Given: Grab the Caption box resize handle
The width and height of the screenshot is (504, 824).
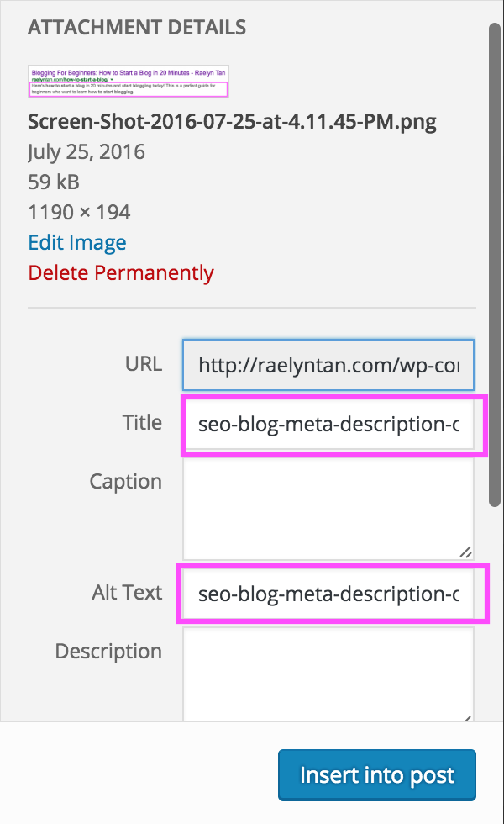Looking at the screenshot, I should 465,552.
